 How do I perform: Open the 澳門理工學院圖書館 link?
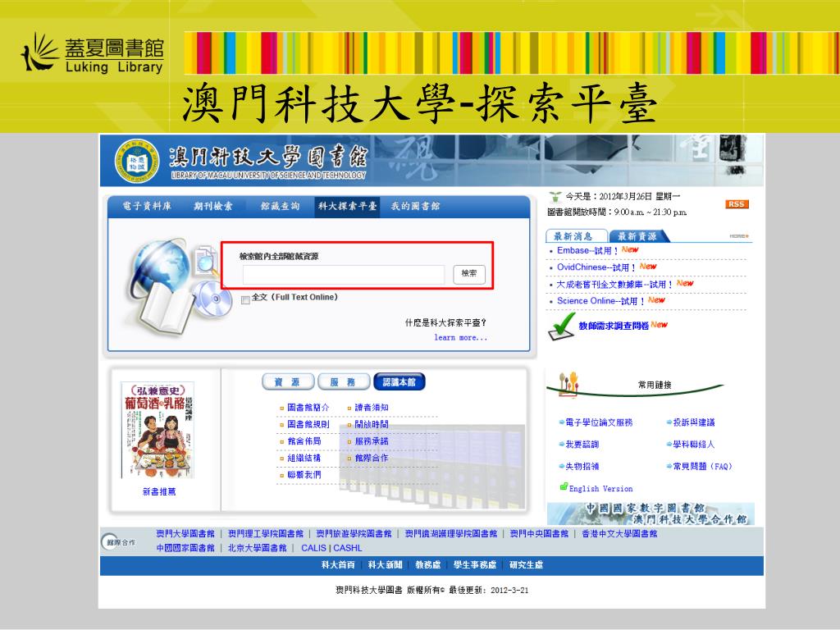[x=265, y=533]
